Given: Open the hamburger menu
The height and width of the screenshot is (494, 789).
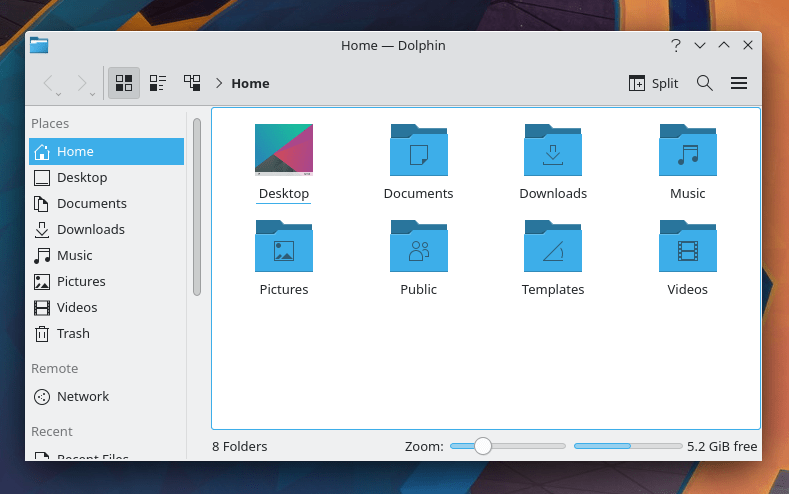Looking at the screenshot, I should tap(739, 83).
